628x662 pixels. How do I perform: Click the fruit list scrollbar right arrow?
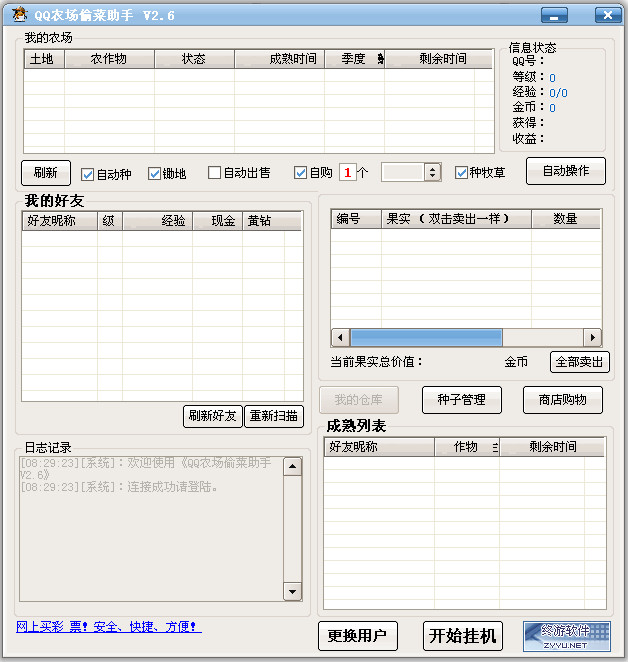(x=593, y=337)
